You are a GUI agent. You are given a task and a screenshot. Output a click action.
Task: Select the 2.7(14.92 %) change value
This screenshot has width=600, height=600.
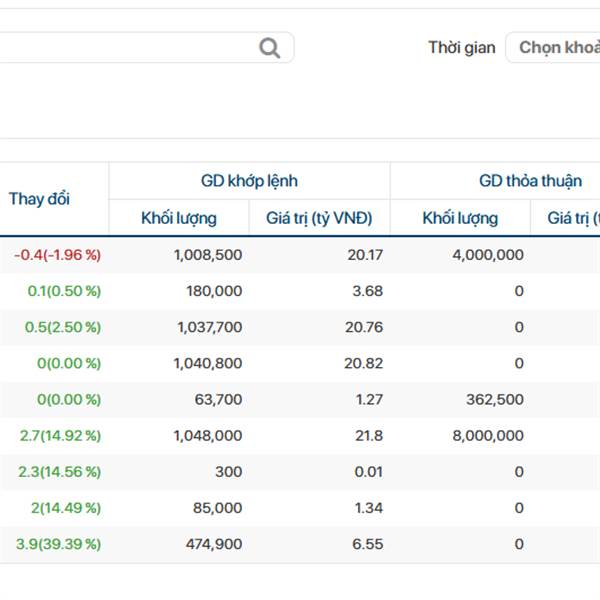[60, 436]
